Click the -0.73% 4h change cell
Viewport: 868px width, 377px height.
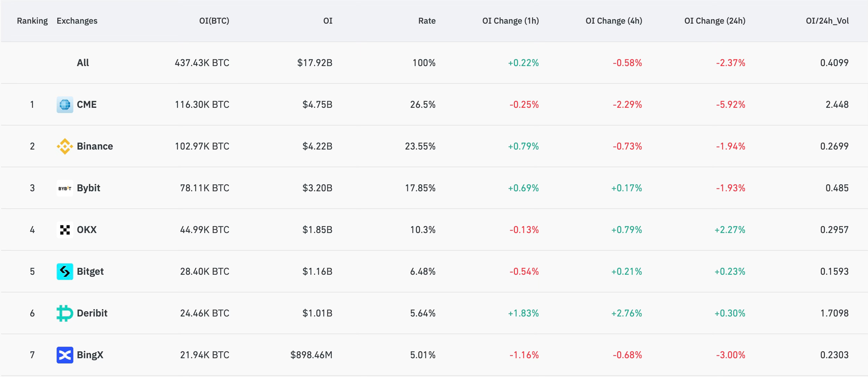tap(627, 146)
